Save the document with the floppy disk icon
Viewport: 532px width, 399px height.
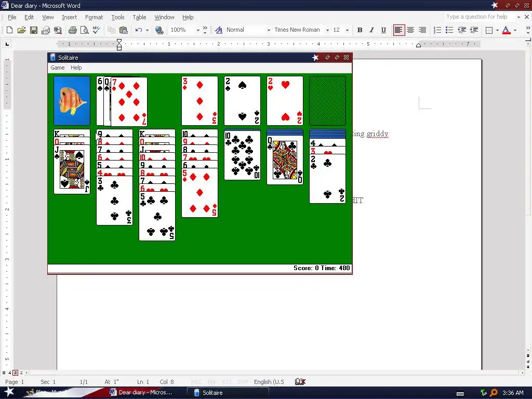coord(34,30)
